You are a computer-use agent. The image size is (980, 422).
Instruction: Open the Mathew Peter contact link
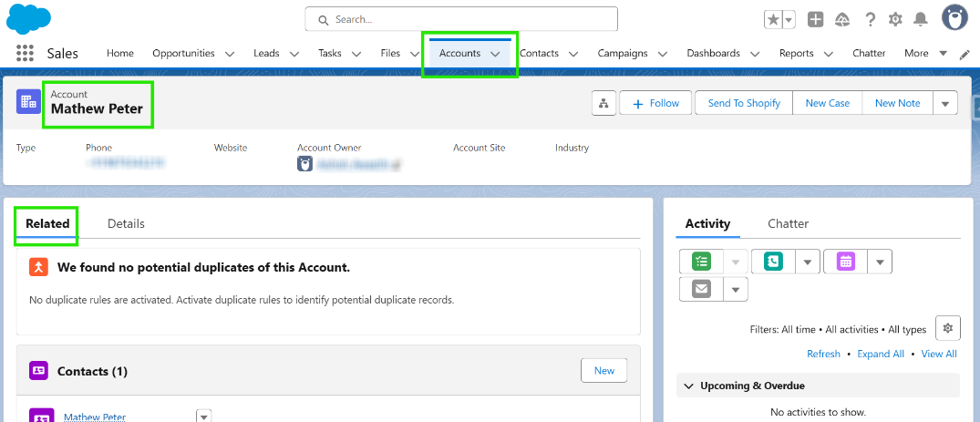[x=95, y=417]
